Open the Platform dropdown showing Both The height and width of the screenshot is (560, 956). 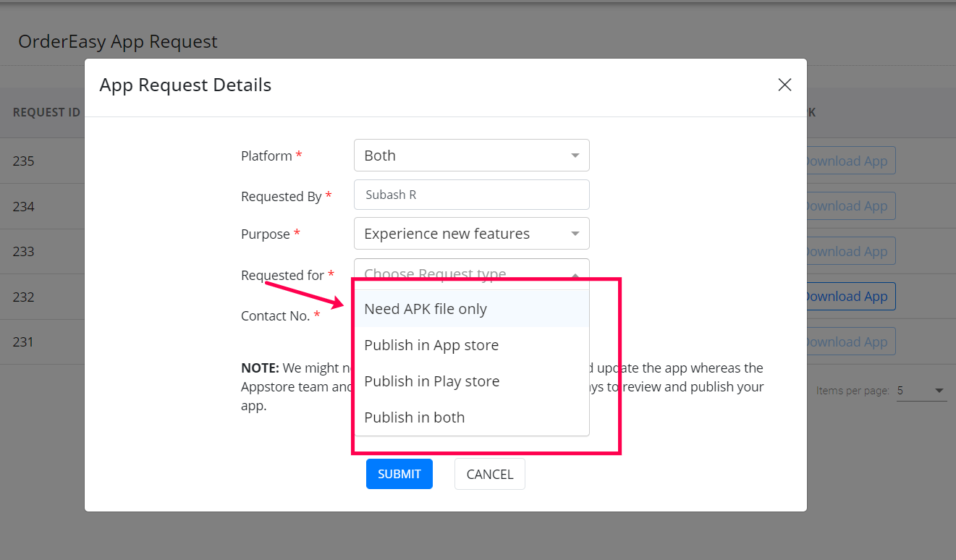[x=471, y=156]
